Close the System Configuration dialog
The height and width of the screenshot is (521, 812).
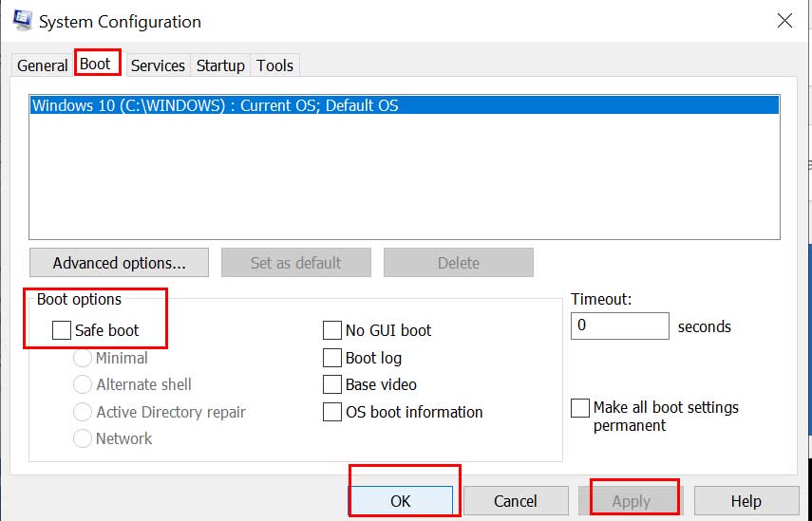(x=785, y=21)
